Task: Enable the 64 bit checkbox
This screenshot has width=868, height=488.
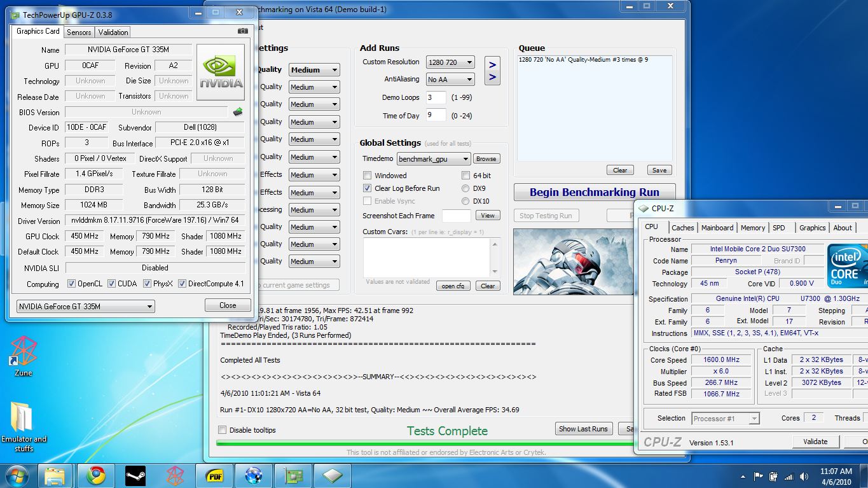Action: click(465, 176)
